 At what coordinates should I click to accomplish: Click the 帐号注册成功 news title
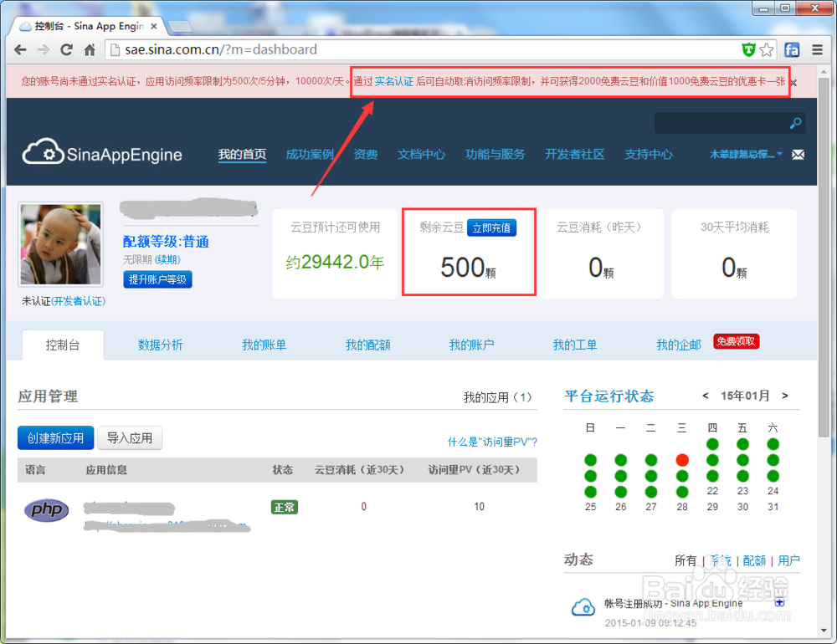coord(673,604)
